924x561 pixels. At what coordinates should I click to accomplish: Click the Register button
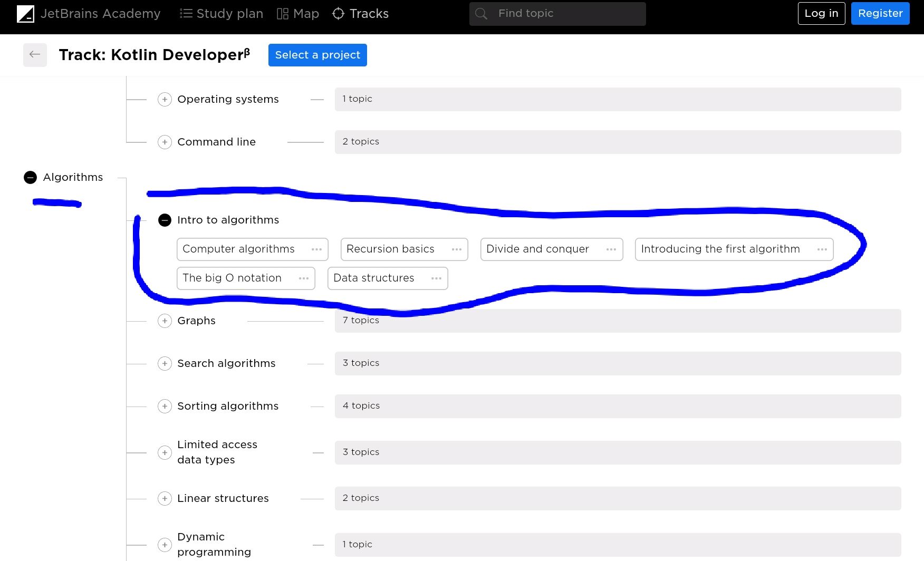[x=880, y=14]
